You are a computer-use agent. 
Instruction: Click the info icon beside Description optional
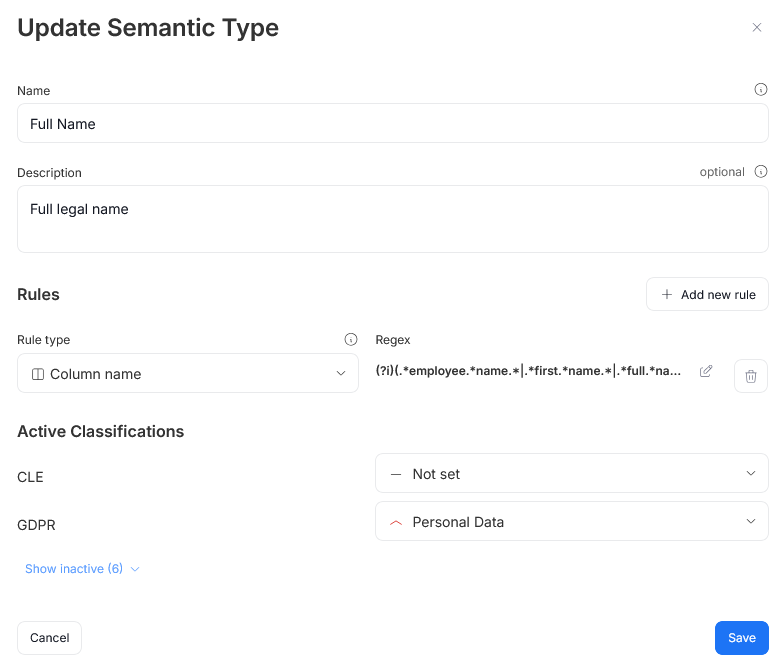point(761,172)
